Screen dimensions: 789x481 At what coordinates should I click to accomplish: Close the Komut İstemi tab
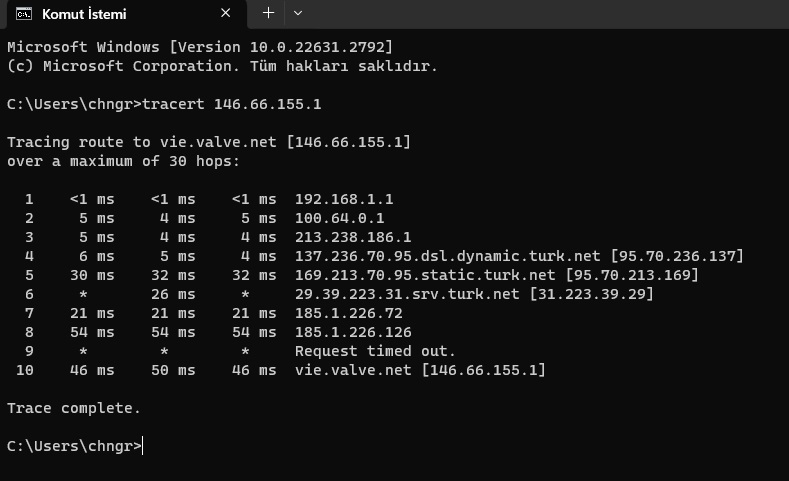(225, 13)
